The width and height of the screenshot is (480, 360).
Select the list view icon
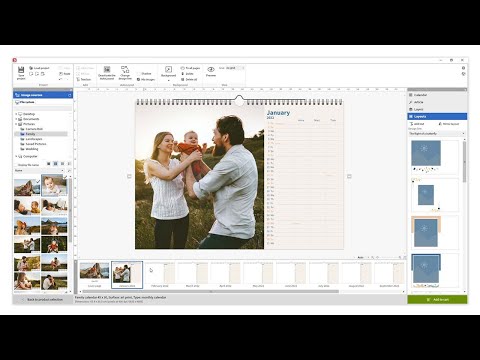(x=69, y=164)
